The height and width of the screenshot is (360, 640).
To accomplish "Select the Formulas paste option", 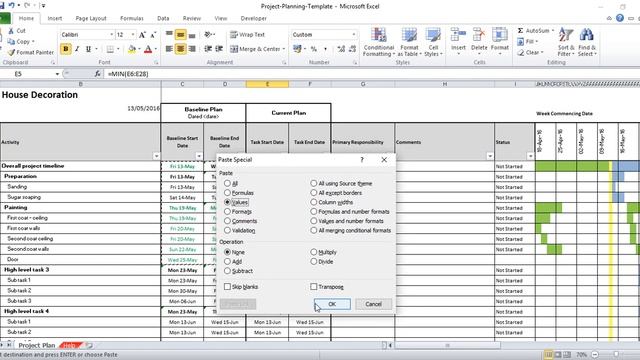I will (227, 193).
